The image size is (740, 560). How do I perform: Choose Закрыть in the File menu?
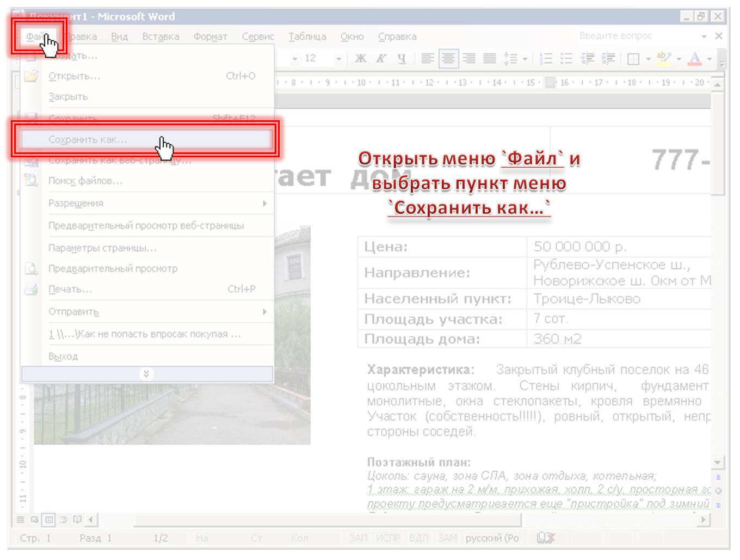(147, 97)
